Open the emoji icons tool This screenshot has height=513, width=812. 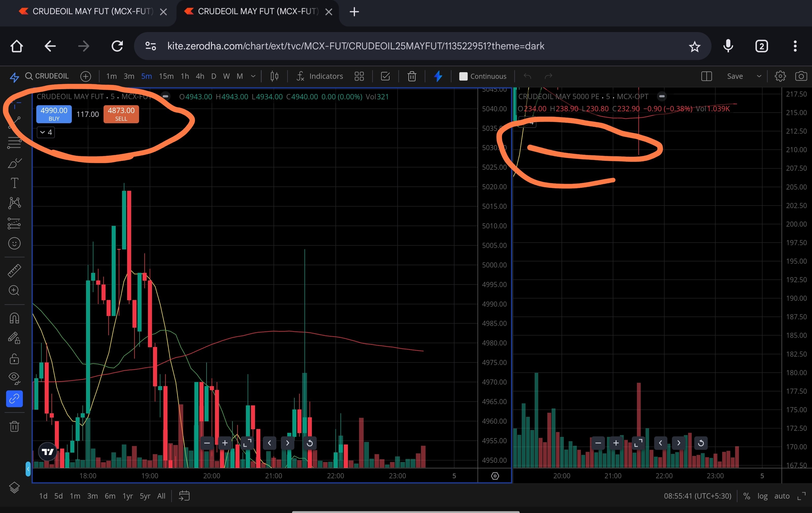pos(14,243)
